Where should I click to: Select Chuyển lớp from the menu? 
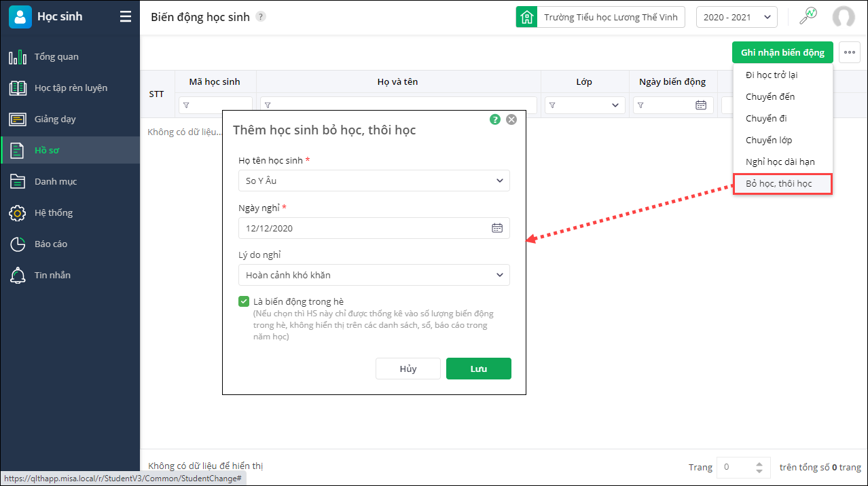pos(769,140)
